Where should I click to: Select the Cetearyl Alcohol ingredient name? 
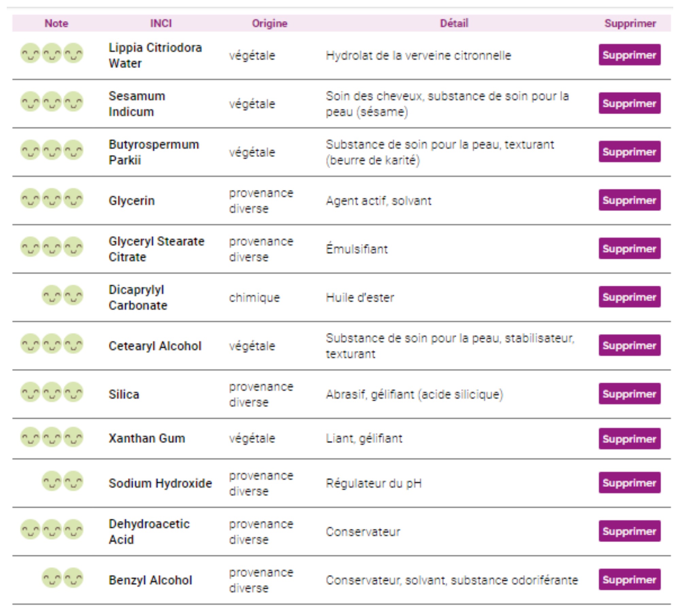coord(155,346)
